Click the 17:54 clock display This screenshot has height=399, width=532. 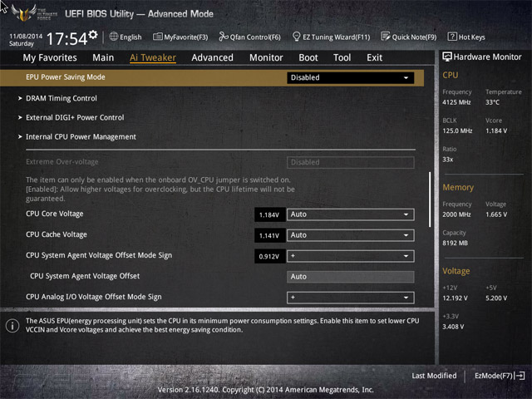66,39
